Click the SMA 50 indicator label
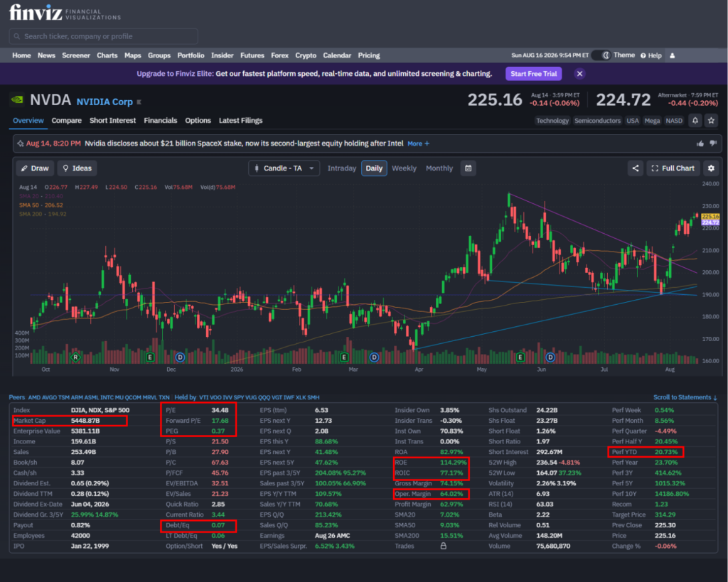The height and width of the screenshot is (582, 728). [41, 205]
